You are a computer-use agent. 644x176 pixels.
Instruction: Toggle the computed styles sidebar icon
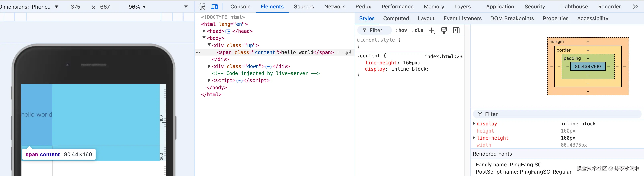tap(456, 30)
